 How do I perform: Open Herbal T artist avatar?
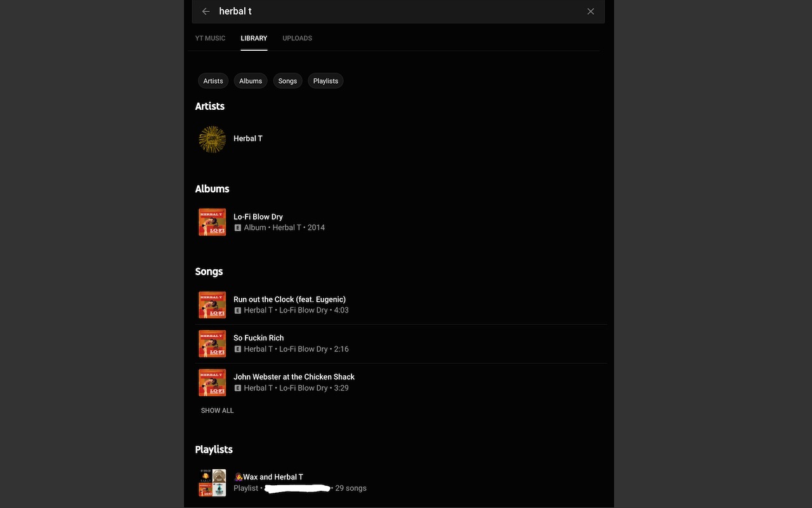[212, 139]
